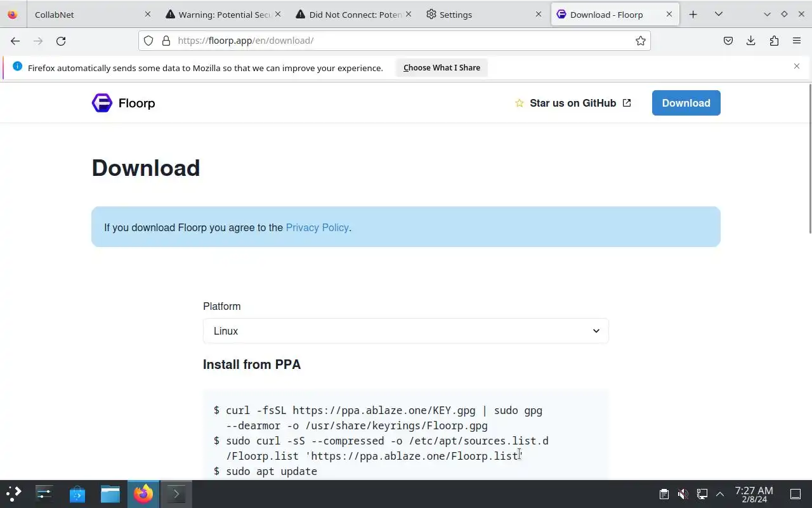Click the GitHub star icon
Viewport: 812px width, 508px height.
(x=520, y=103)
